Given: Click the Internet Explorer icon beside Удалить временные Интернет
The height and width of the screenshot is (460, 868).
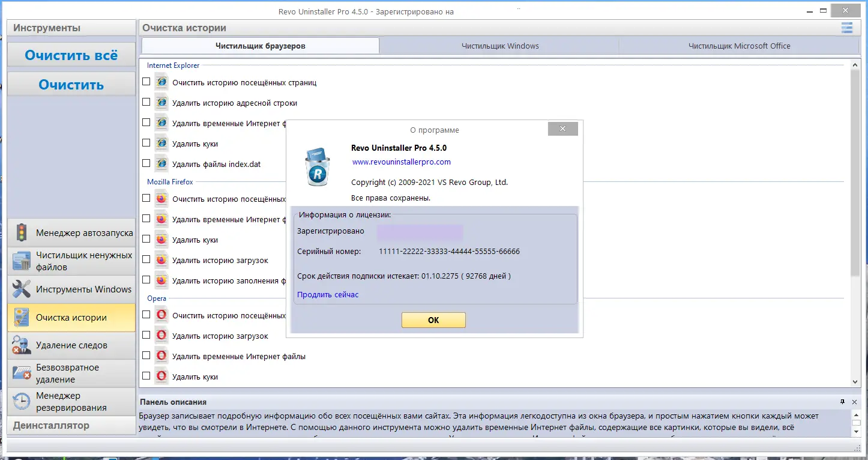Looking at the screenshot, I should [161, 123].
